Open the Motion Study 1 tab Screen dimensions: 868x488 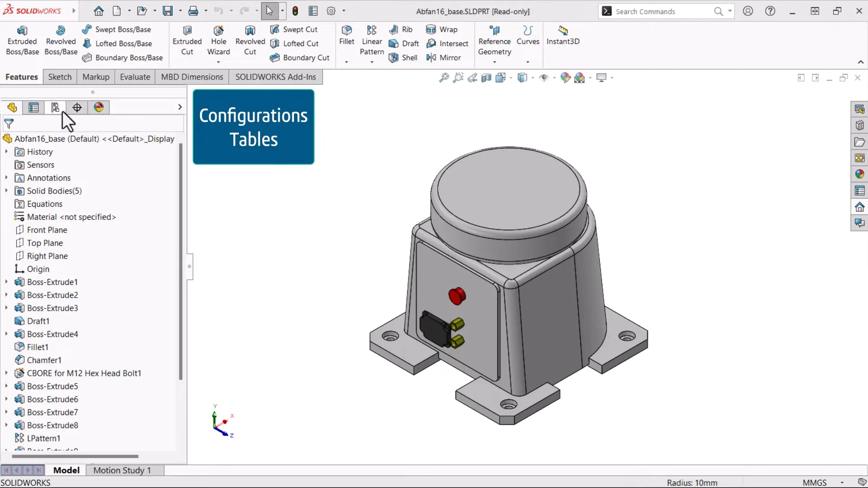(x=122, y=470)
